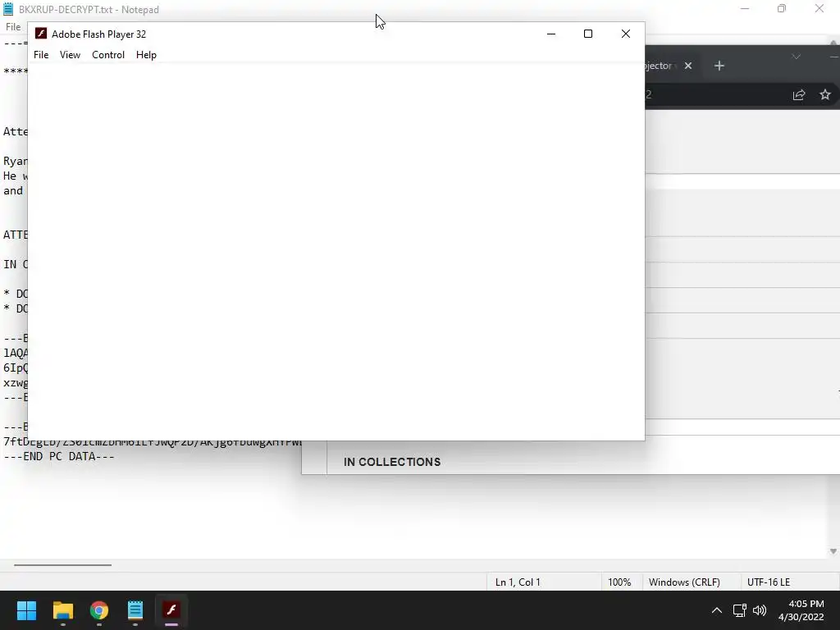This screenshot has width=840, height=630.
Task: Click the Flash Player taskbar icon
Action: point(171,610)
